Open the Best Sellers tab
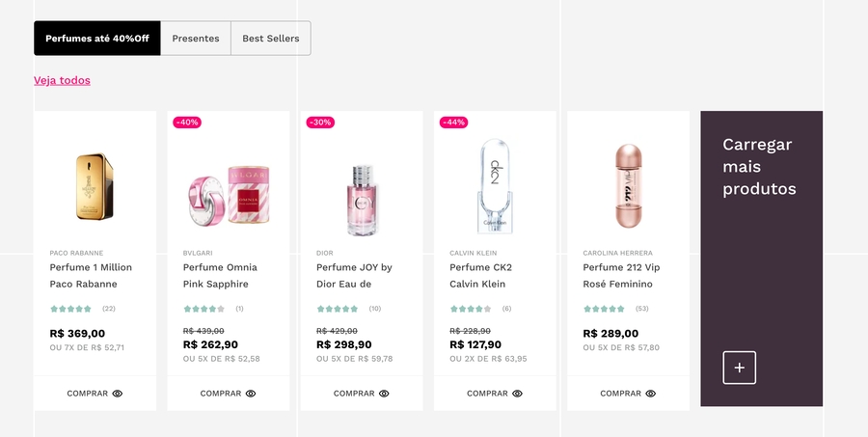 (271, 39)
